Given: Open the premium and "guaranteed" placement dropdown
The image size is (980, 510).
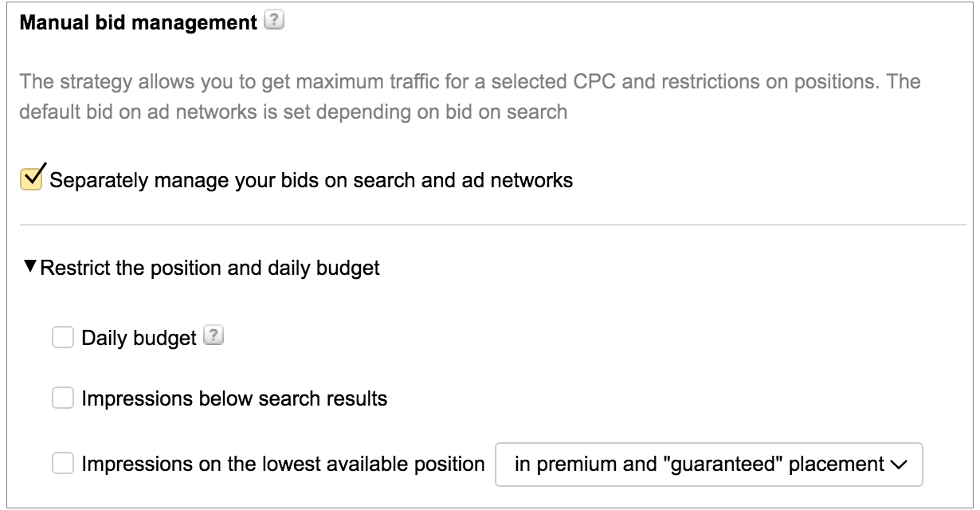Looking at the screenshot, I should 708,465.
